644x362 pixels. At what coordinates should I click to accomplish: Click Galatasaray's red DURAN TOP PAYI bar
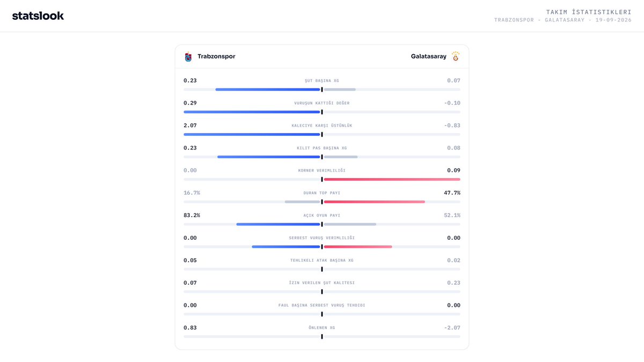coord(374,202)
